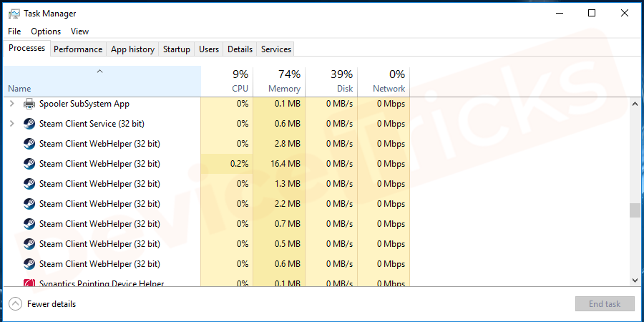Click the Steam icon on the 2.2 MB WebHelper row
Screen dimensions: 644x322
click(x=29, y=204)
